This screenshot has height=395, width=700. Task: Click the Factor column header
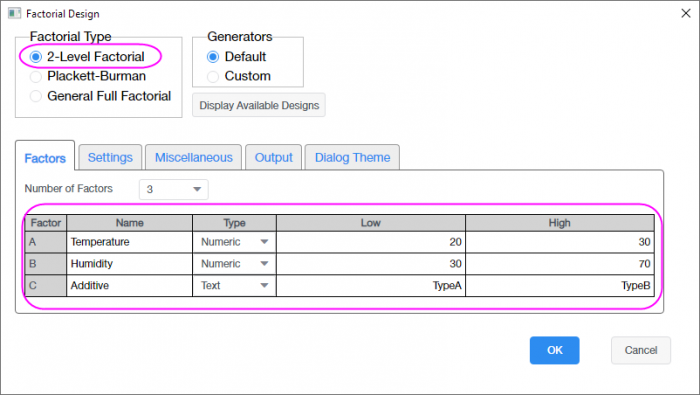[46, 223]
